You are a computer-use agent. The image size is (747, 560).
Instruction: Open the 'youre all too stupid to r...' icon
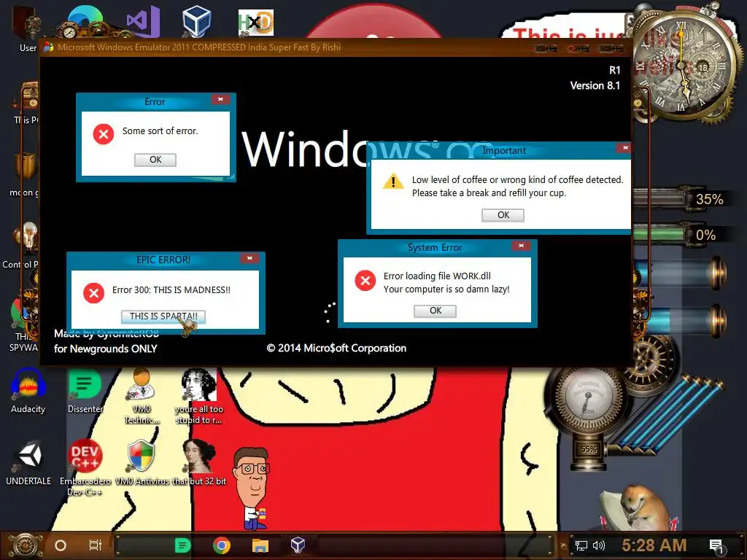pos(199,394)
